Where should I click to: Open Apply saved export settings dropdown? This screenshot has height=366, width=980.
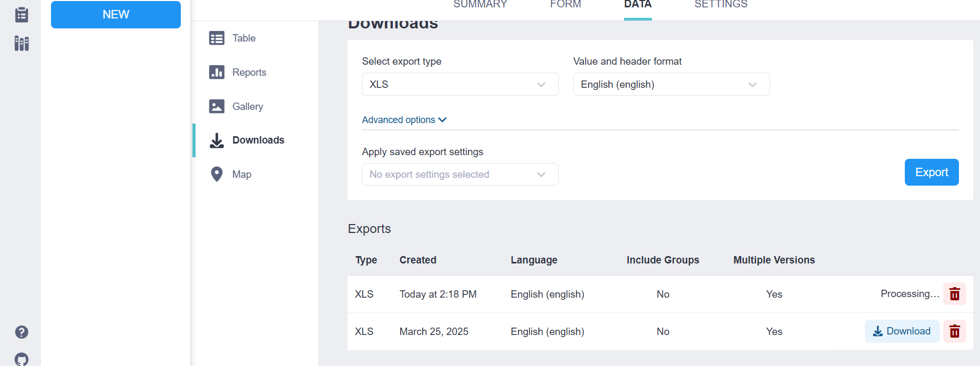(460, 174)
